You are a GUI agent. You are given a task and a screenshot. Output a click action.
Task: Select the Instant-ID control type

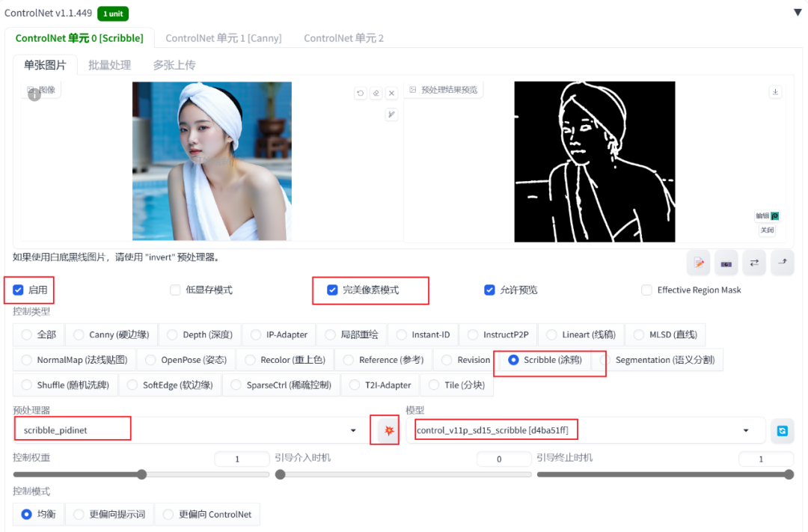423,334
